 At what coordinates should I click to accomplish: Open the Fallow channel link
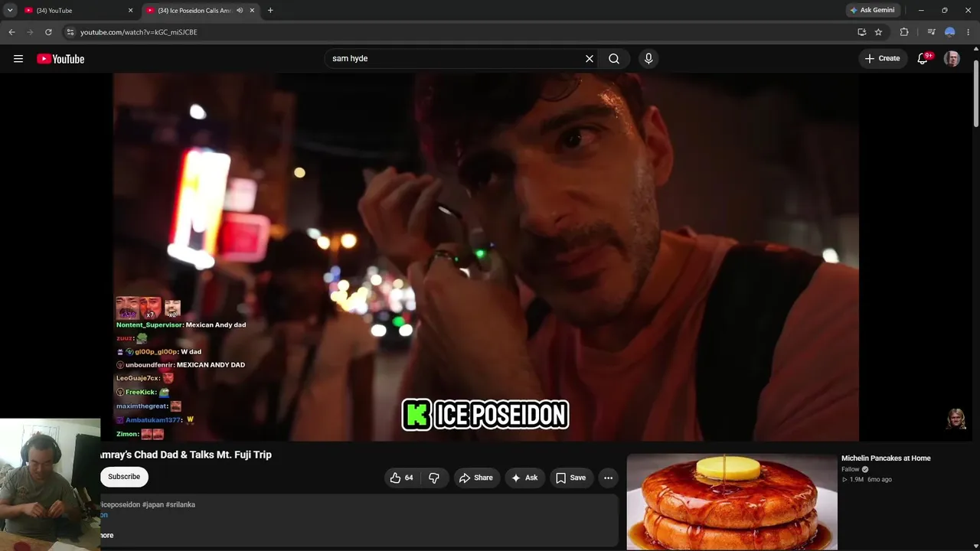click(851, 469)
